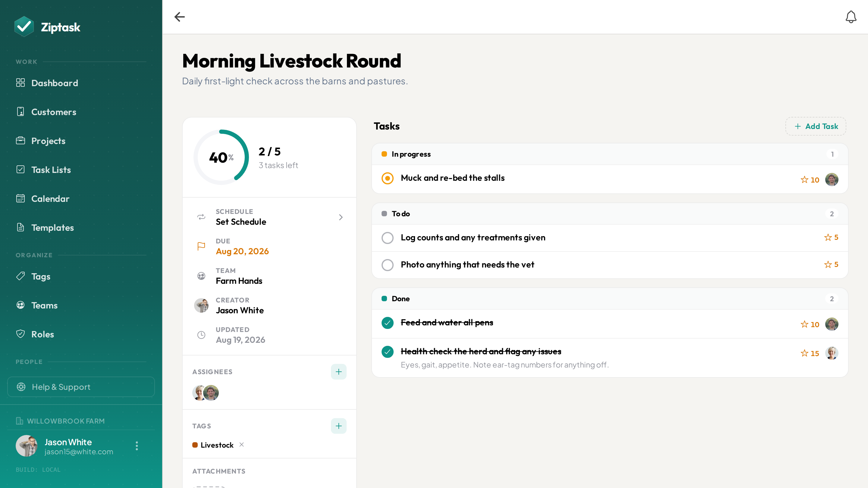
Task: Add an assignee with plus icon
Action: click(339, 371)
